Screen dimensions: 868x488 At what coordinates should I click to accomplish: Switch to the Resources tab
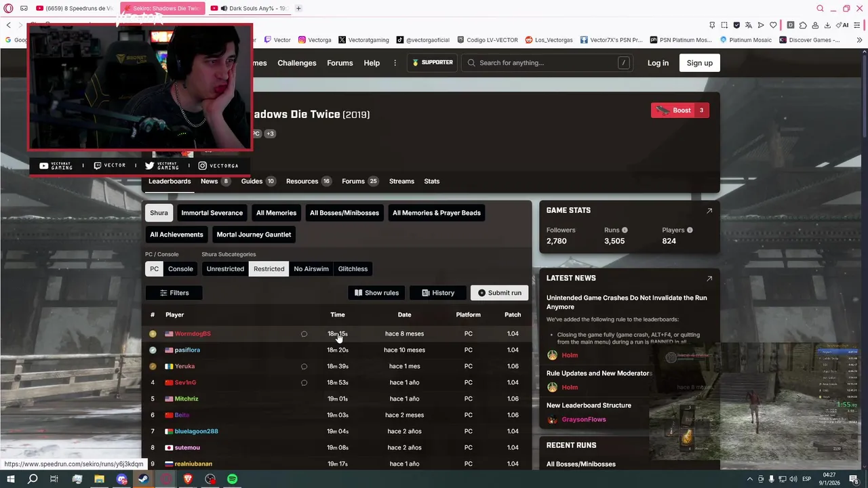click(308, 181)
